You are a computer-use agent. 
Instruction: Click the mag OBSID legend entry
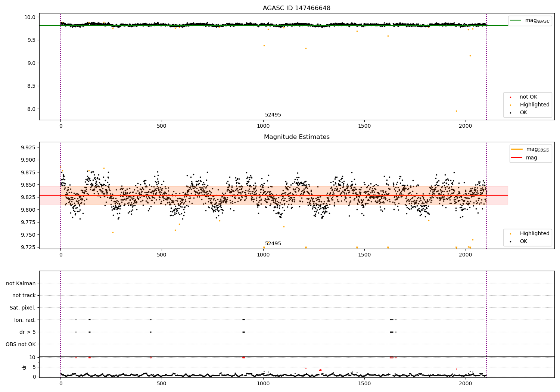click(x=531, y=149)
